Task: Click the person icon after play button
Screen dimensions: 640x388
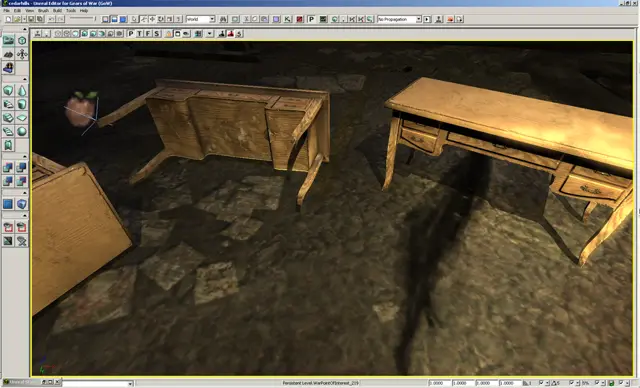Action: click(x=439, y=19)
